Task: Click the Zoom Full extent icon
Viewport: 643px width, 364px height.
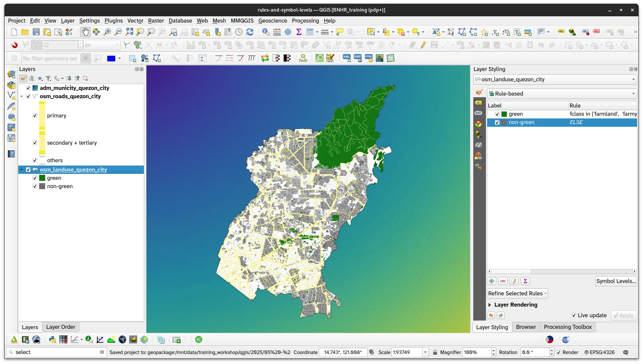Action: [x=129, y=32]
